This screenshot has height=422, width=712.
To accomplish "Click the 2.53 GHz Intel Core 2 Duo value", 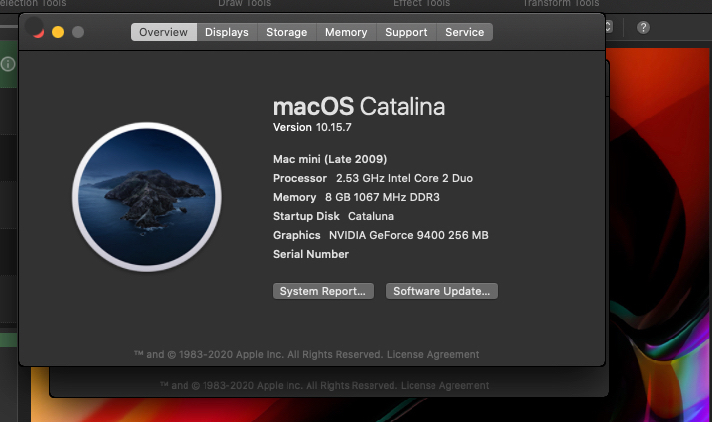I will (x=404, y=178).
